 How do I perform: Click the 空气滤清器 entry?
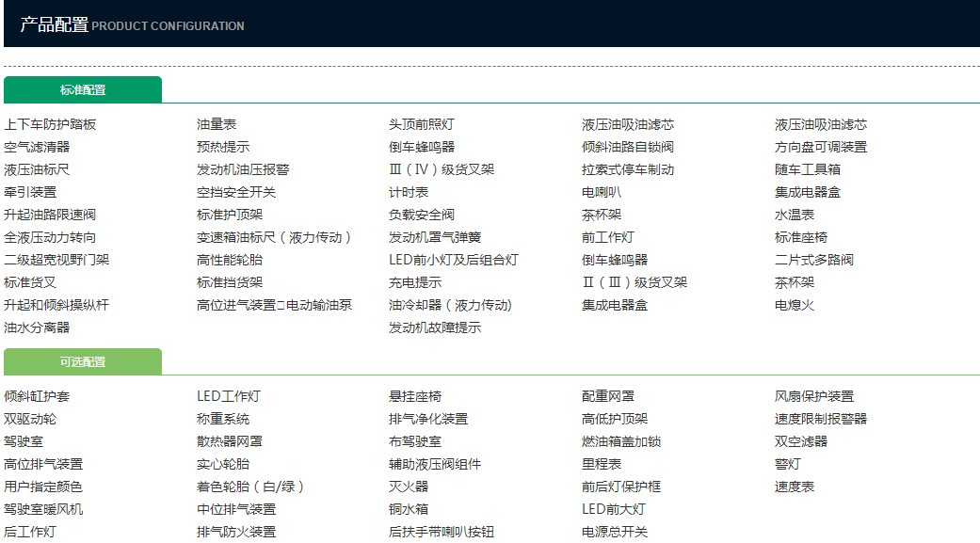click(37, 147)
